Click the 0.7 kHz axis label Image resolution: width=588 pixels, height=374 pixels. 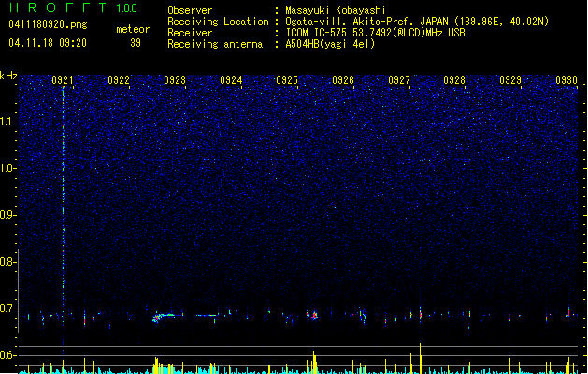pyautogui.click(x=8, y=309)
